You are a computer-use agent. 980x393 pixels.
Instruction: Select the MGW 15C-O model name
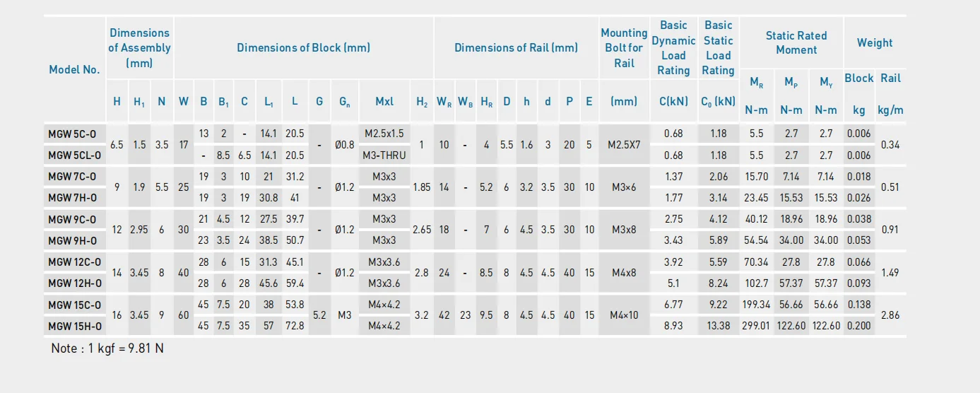coord(74,305)
